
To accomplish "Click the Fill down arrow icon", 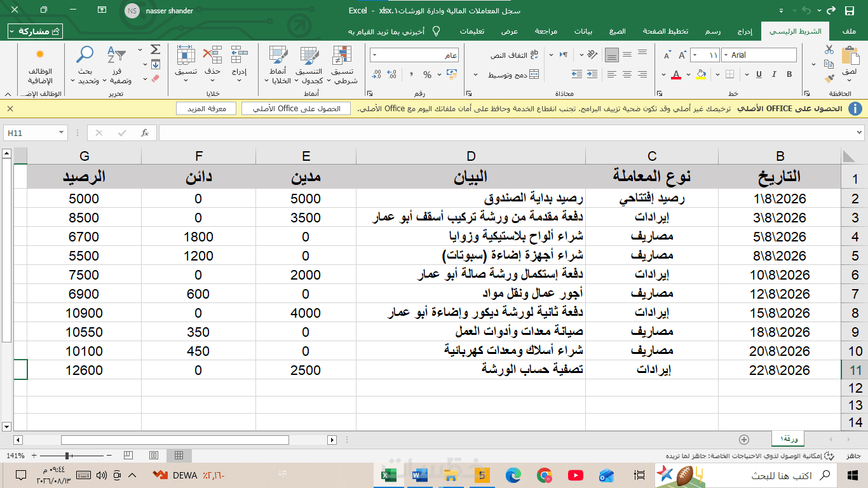I will [155, 64].
